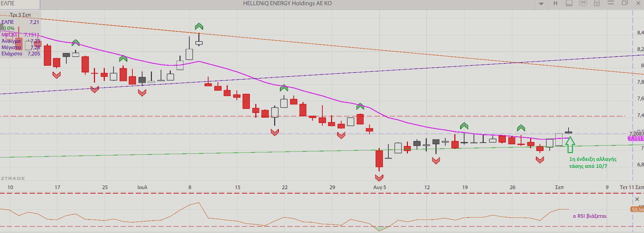Click the ΕΛΠΕ symbol input field
The height and width of the screenshot is (233, 644).
[x=20, y=4]
